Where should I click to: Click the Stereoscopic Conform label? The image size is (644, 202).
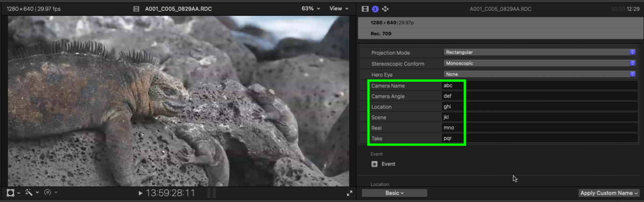pos(398,64)
